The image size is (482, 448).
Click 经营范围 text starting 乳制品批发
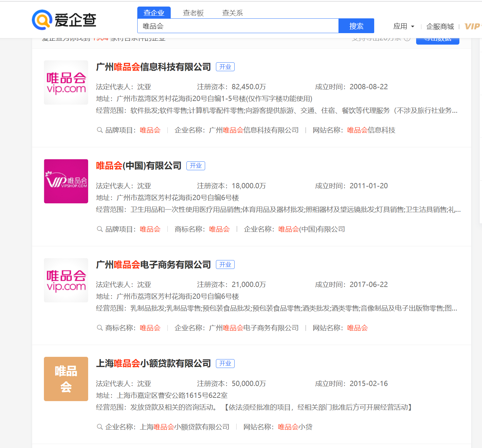[294, 308]
